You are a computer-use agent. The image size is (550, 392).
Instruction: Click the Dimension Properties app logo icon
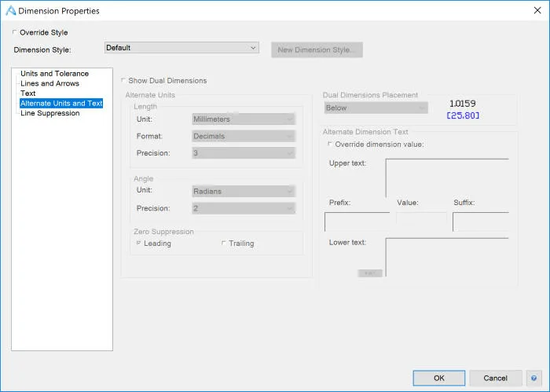(10, 10)
